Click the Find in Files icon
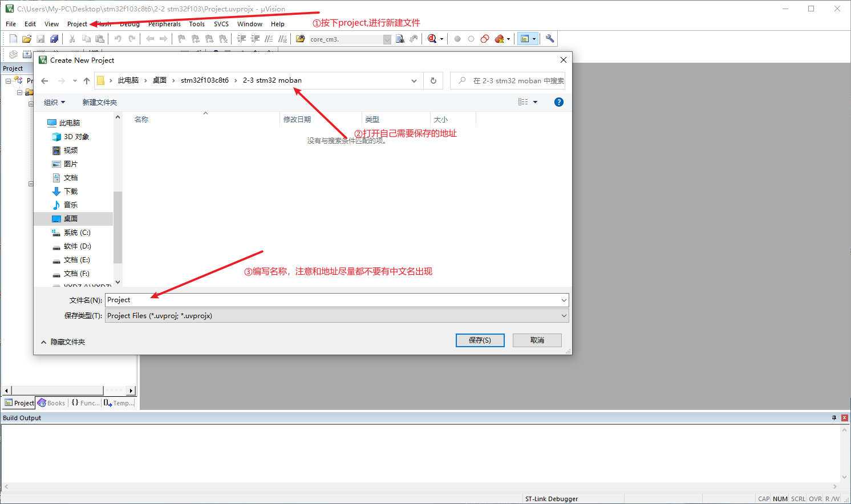The image size is (851, 504). click(x=301, y=39)
